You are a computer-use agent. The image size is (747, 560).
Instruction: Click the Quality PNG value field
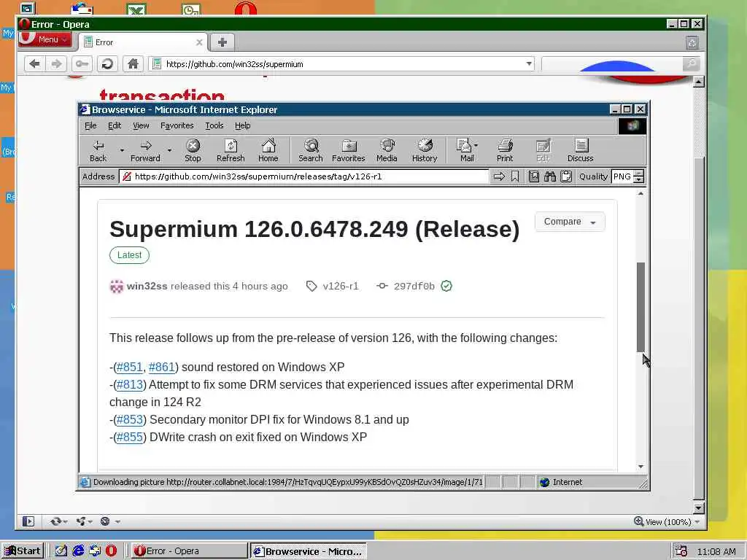pos(622,176)
